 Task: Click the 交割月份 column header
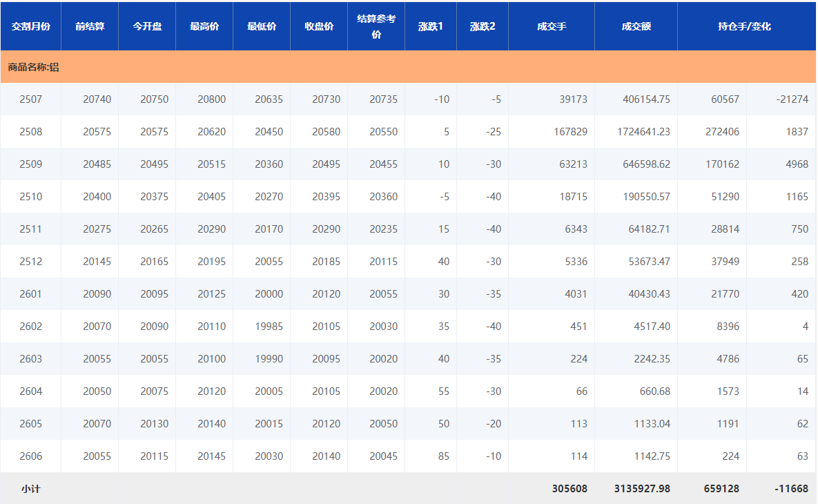tap(30, 26)
